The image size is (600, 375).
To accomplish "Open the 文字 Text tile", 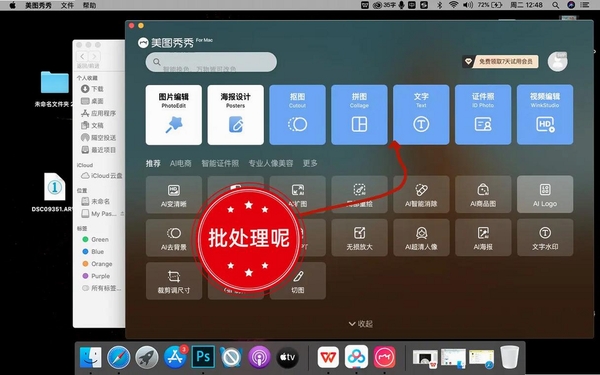I will pos(421,115).
